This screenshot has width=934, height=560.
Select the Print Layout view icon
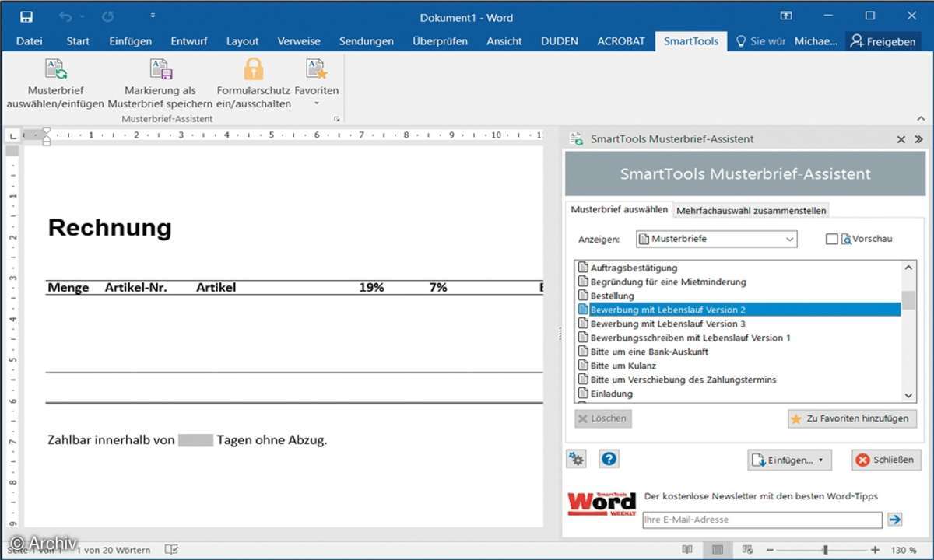[717, 550]
